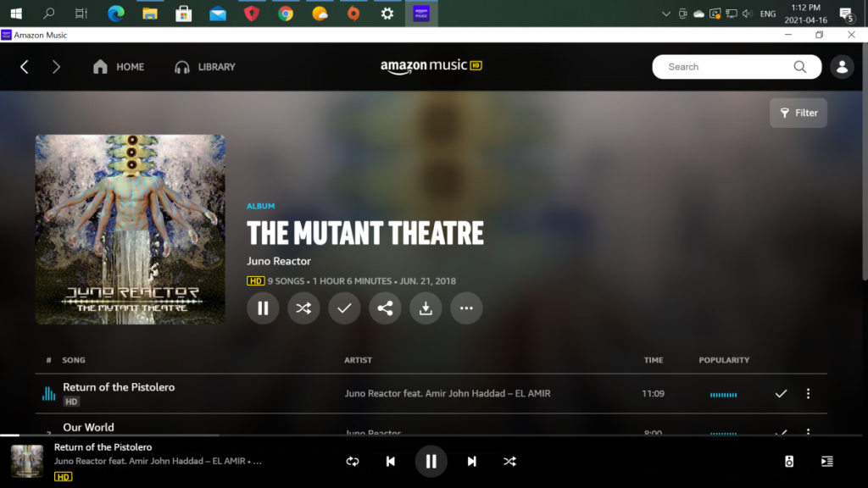Viewport: 868px width, 488px height.
Task: Open the album more options menu
Action: 466,308
